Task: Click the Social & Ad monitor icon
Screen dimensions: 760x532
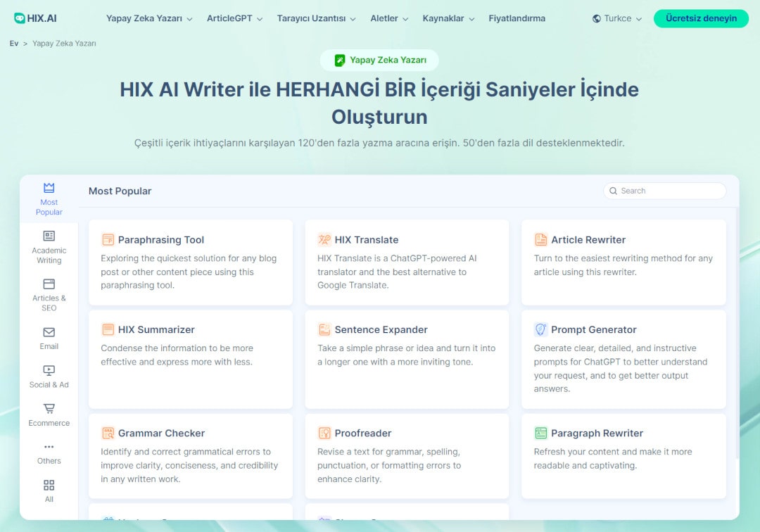Action: (x=49, y=371)
